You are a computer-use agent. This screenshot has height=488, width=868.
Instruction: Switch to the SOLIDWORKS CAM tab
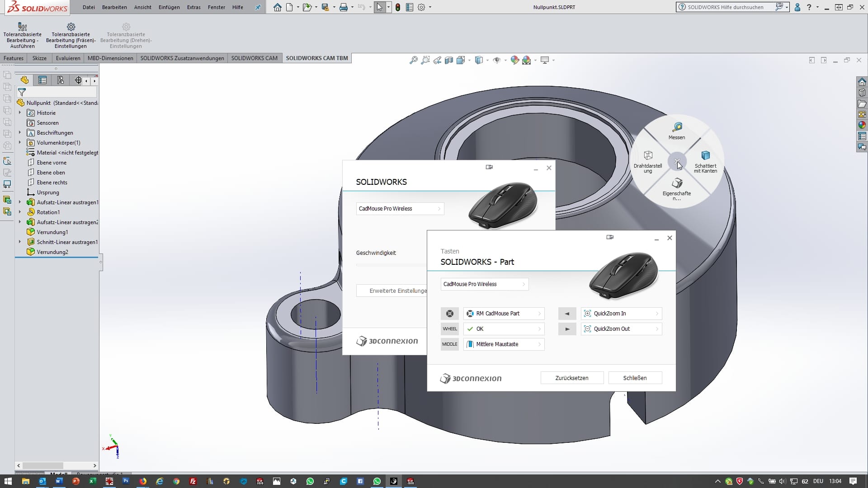pos(255,58)
